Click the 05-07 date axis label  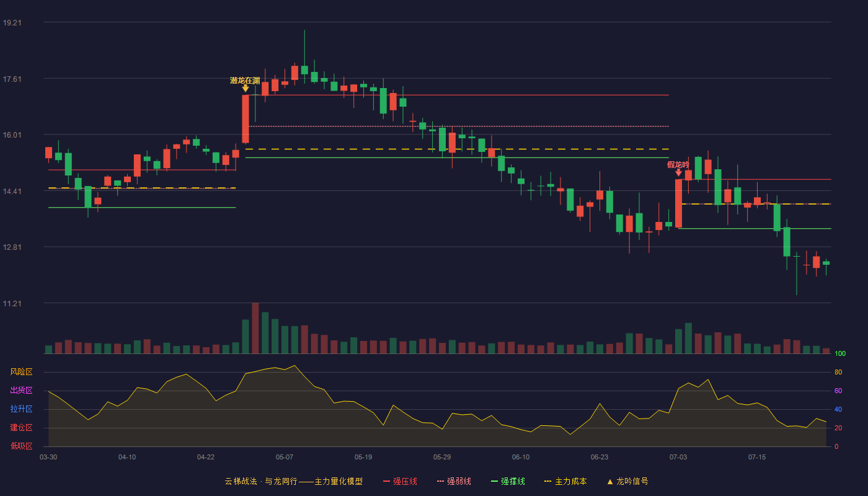[x=285, y=457]
